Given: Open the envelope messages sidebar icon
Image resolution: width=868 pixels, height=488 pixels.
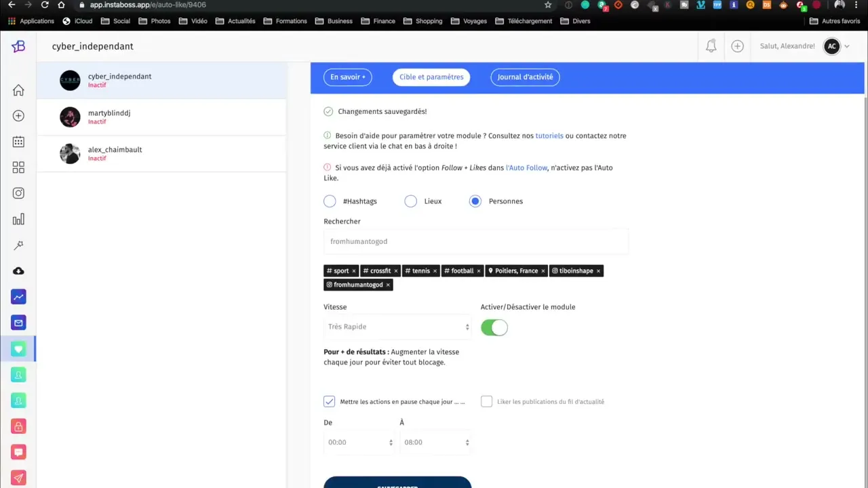Looking at the screenshot, I should coord(18,323).
